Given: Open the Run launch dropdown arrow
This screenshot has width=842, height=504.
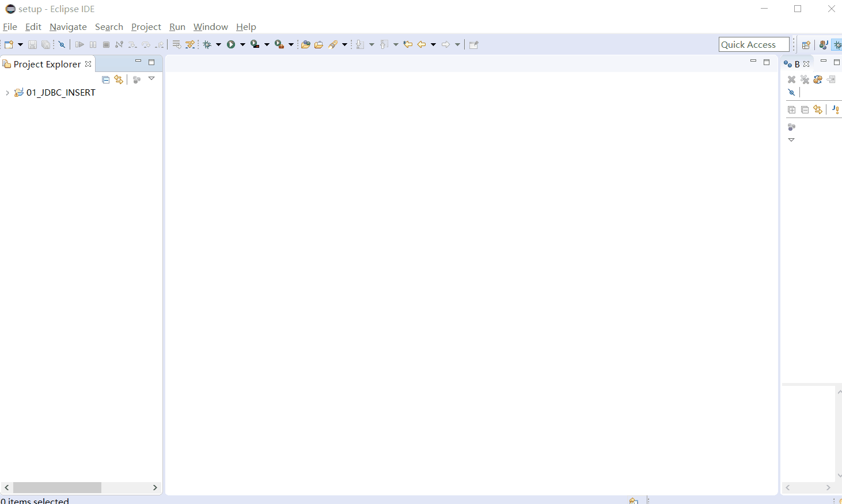Looking at the screenshot, I should [242, 44].
